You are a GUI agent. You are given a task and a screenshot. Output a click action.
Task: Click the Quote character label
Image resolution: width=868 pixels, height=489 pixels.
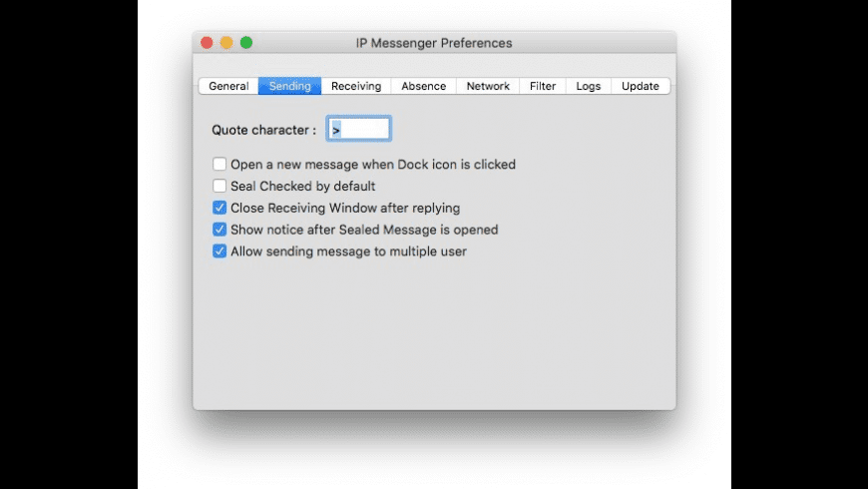[x=263, y=130]
